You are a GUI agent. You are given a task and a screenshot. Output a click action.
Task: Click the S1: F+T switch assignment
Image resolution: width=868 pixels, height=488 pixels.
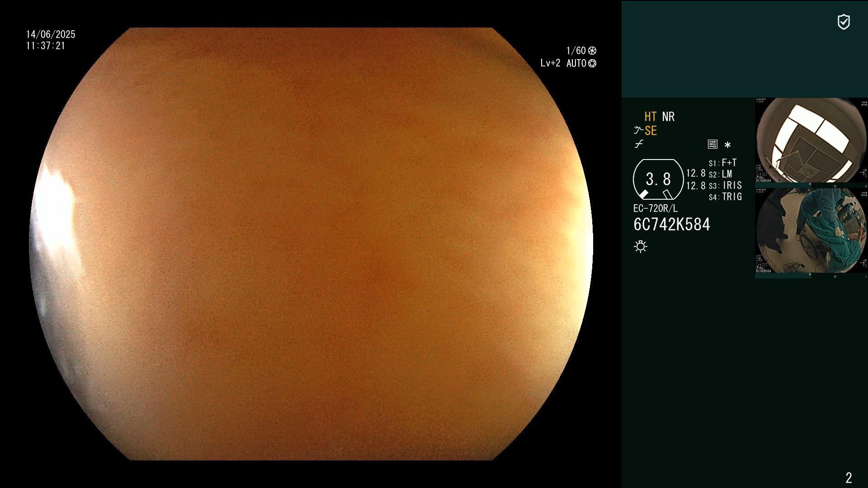[722, 163]
